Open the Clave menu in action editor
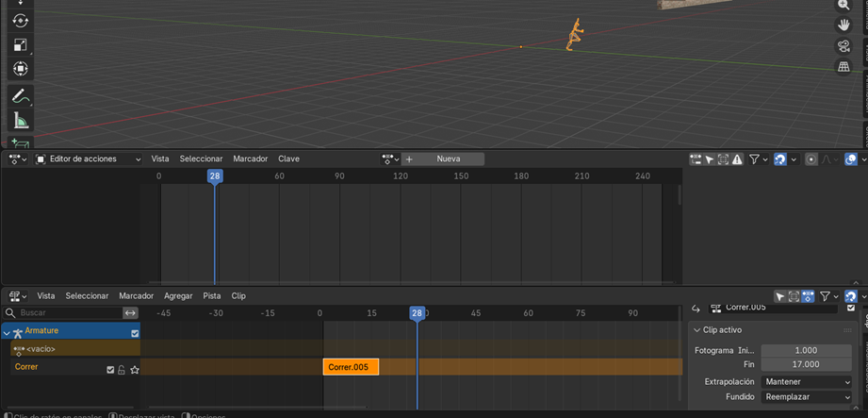Viewport: 868px width, 418px height. pyautogui.click(x=288, y=159)
